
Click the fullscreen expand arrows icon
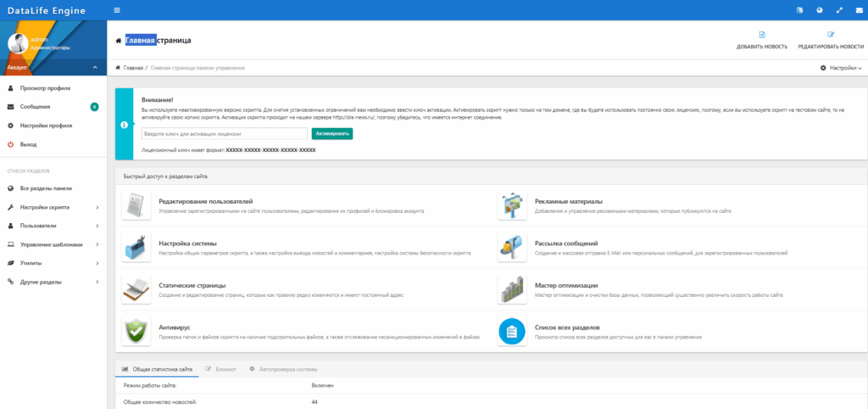point(839,10)
